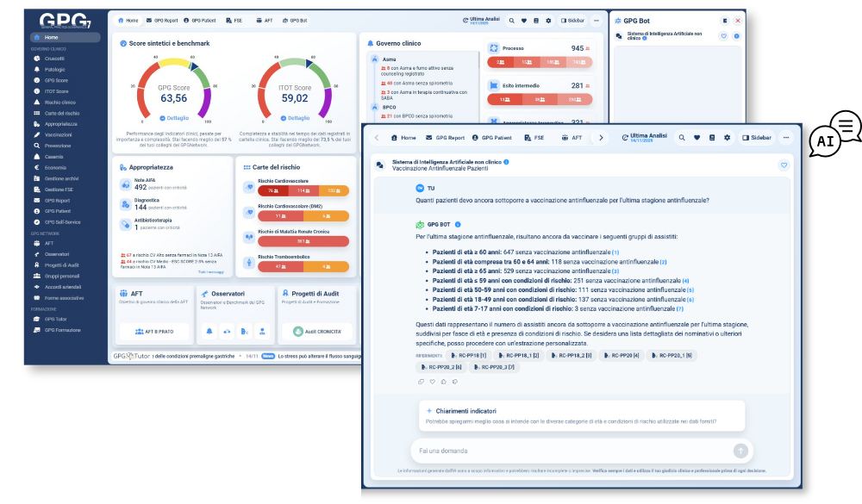
Task: Click the Dettaglio link under GPG Score
Action: click(173, 117)
